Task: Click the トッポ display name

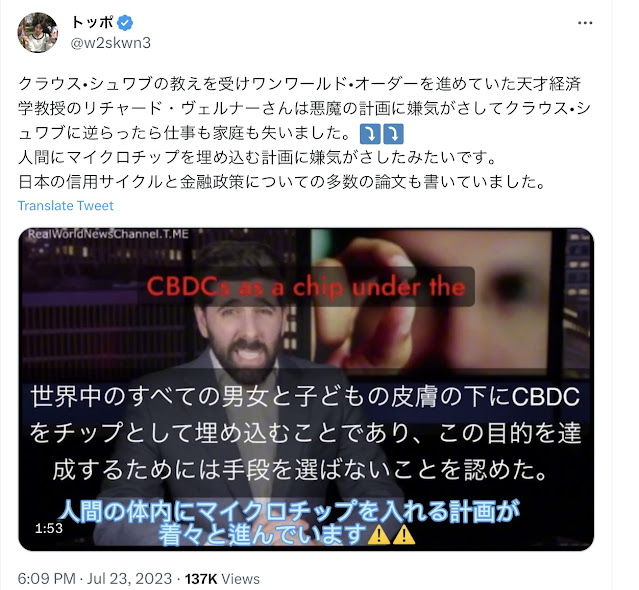Action: point(93,22)
